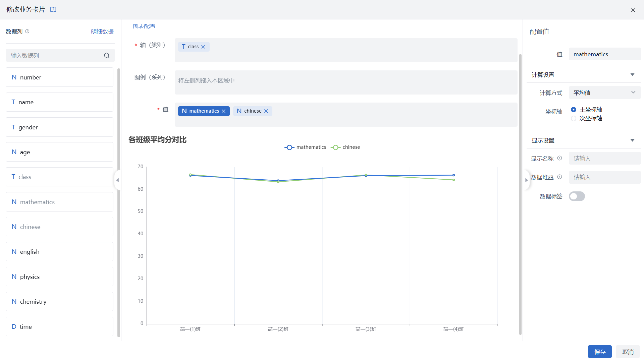644x362 pixels.
Task: Click the N type icon of physics
Action: coord(14,277)
